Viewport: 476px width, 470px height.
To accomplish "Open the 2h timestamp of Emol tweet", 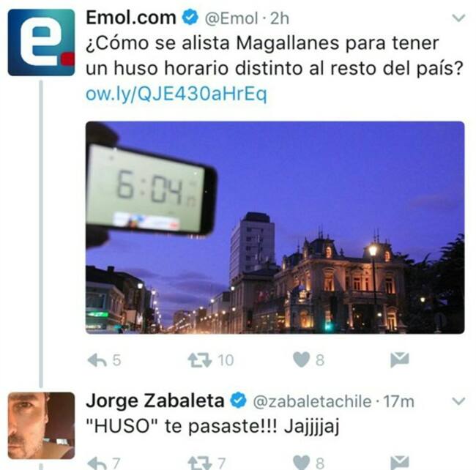I will tap(279, 18).
